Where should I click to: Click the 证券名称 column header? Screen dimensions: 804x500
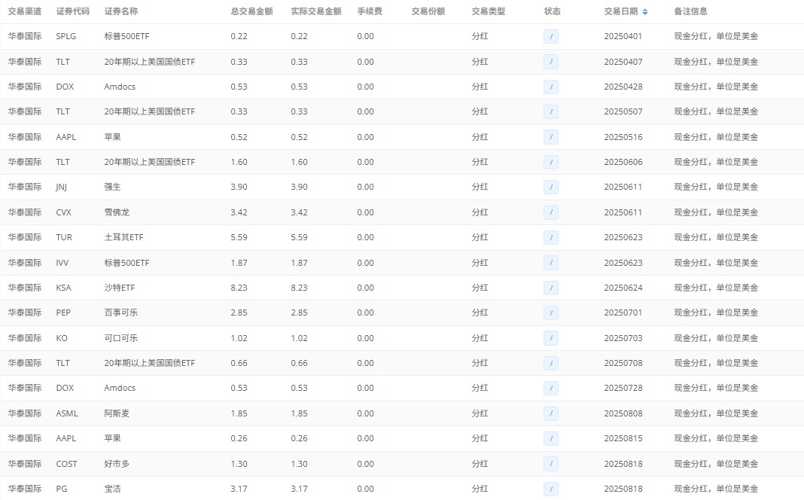121,11
